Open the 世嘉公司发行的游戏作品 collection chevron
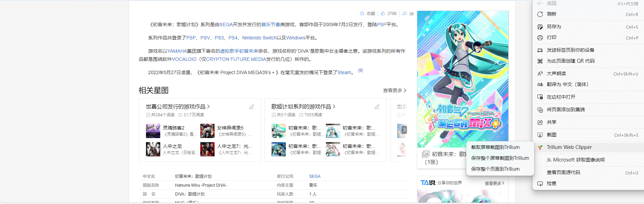This screenshot has height=204, width=644. pyautogui.click(x=208, y=107)
